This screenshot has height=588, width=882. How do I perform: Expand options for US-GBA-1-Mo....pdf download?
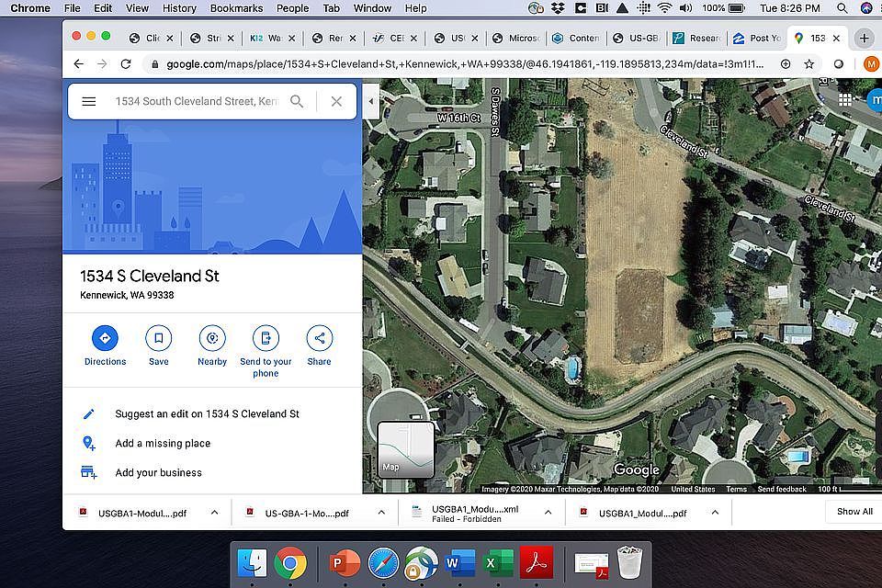(x=381, y=513)
